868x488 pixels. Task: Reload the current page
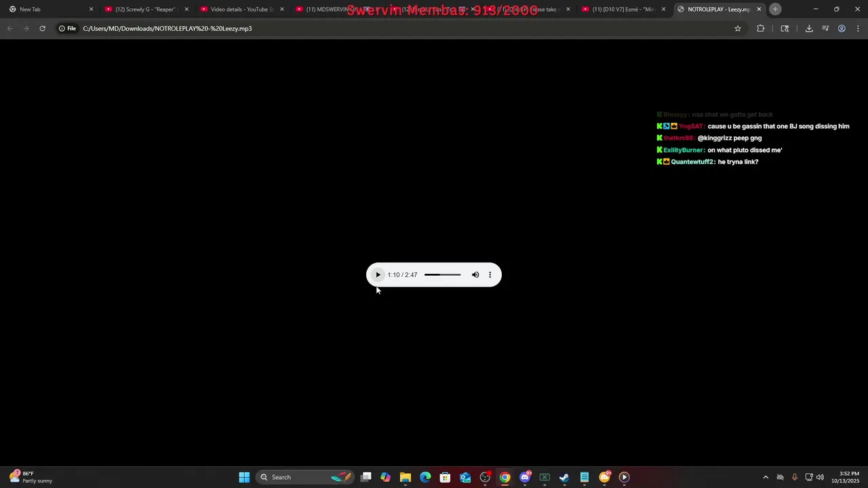pos(42,28)
